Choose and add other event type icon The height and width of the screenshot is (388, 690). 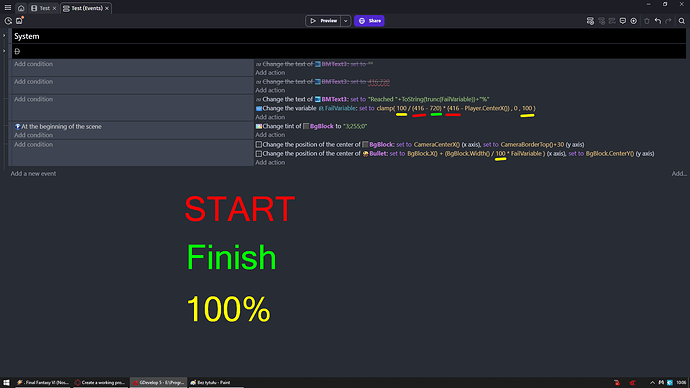pos(634,21)
